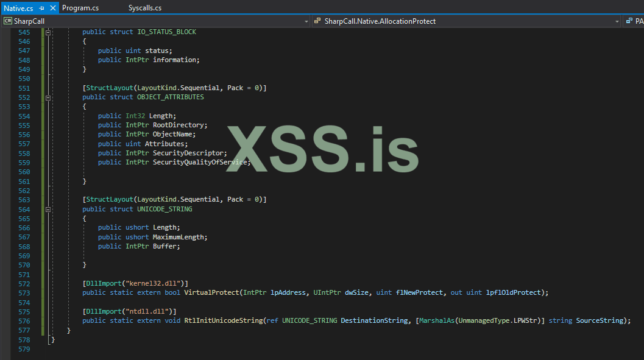Collapse the OBJECT_ATTRIBUTES struct region

pos(48,97)
